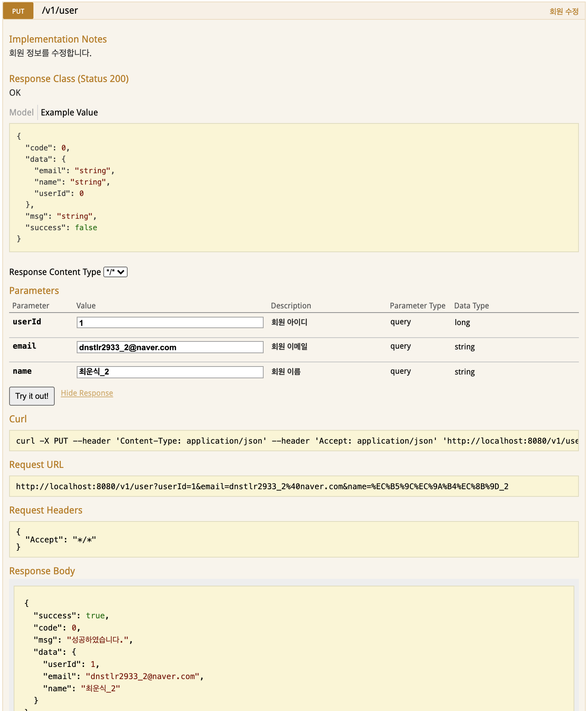Click the Request URL text
Image resolution: width=588 pixels, height=711 pixels.
tap(262, 487)
